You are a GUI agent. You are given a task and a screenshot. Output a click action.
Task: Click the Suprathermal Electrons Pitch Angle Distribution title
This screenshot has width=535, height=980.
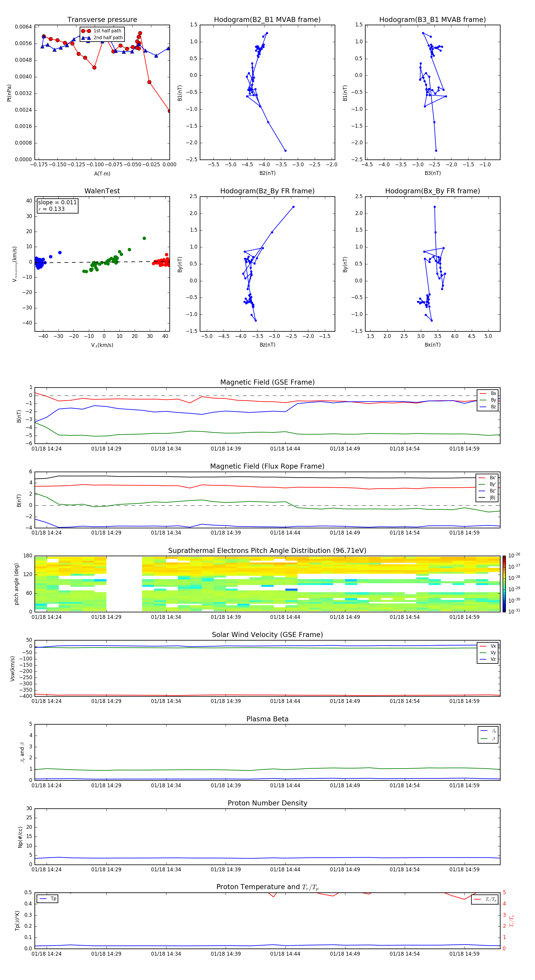coord(267,551)
